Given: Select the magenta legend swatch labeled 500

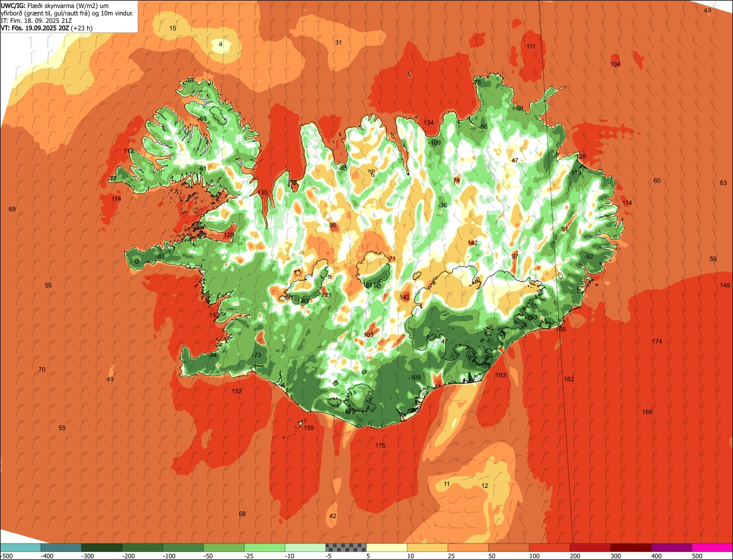Looking at the screenshot, I should pyautogui.click(x=712, y=547).
